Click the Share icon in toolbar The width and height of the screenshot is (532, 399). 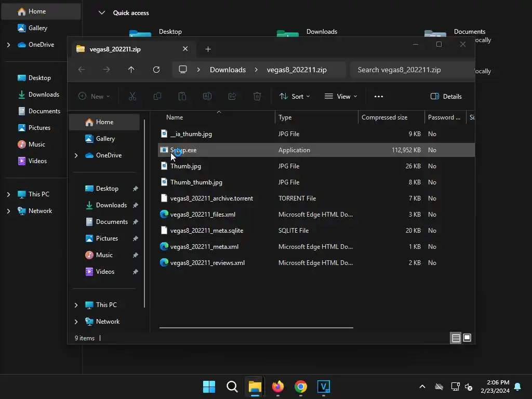click(x=232, y=96)
